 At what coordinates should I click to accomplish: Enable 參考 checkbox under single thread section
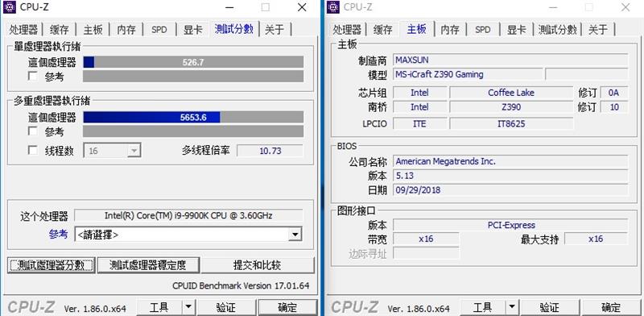33,76
